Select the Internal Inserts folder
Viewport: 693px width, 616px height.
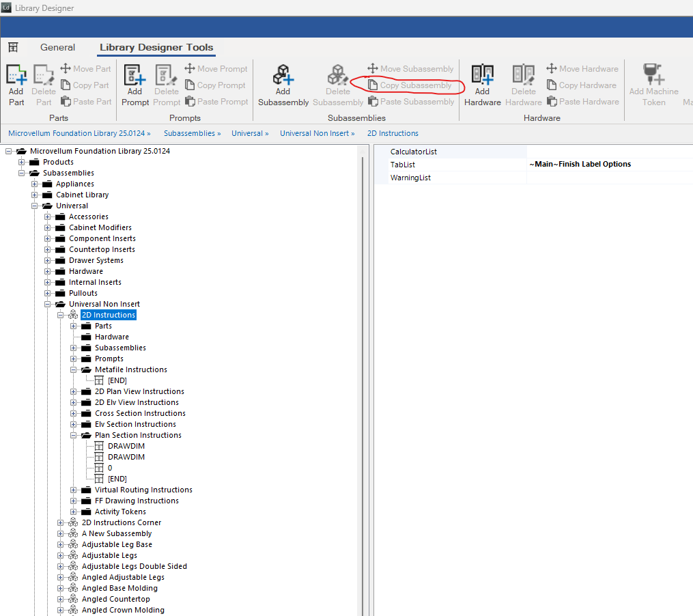point(95,282)
